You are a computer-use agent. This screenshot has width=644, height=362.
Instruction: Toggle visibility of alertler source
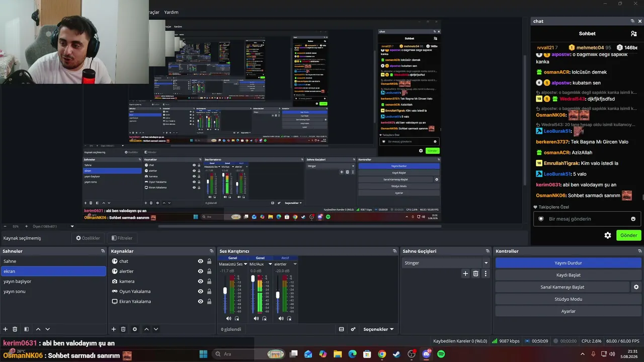200,271
